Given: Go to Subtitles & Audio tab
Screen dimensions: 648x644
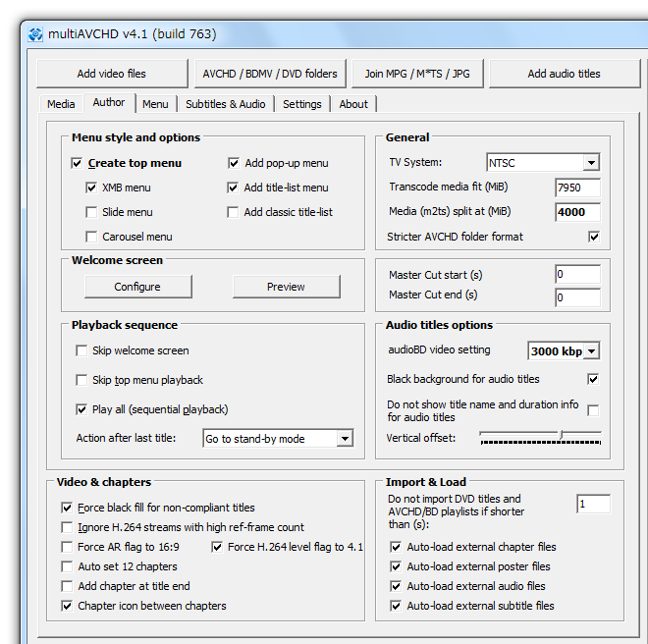Looking at the screenshot, I should click(225, 104).
